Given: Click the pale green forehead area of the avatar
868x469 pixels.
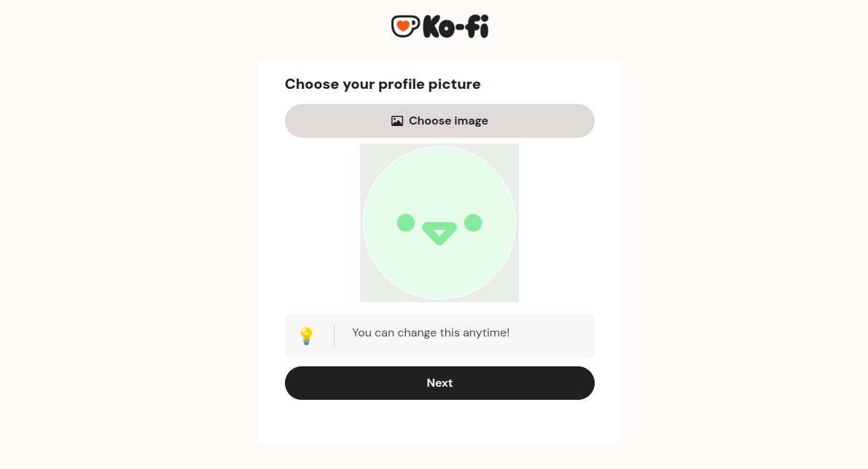Looking at the screenshot, I should [x=439, y=178].
